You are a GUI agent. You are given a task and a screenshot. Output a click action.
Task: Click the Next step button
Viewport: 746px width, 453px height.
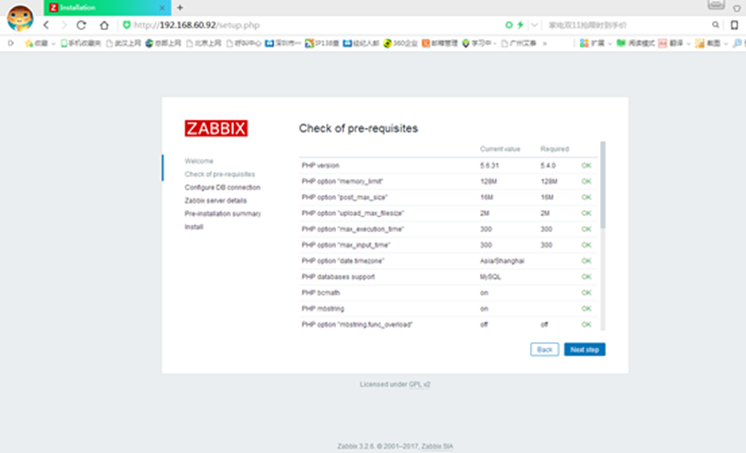coord(585,349)
